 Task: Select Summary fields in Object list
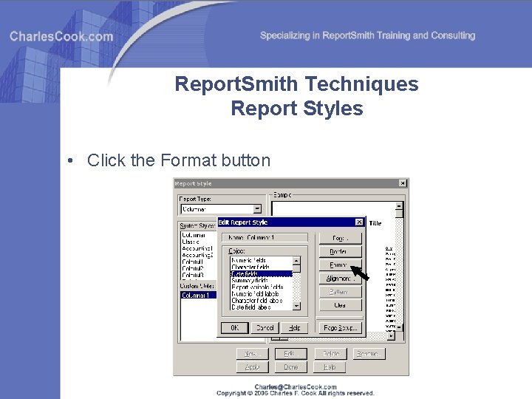pos(262,280)
